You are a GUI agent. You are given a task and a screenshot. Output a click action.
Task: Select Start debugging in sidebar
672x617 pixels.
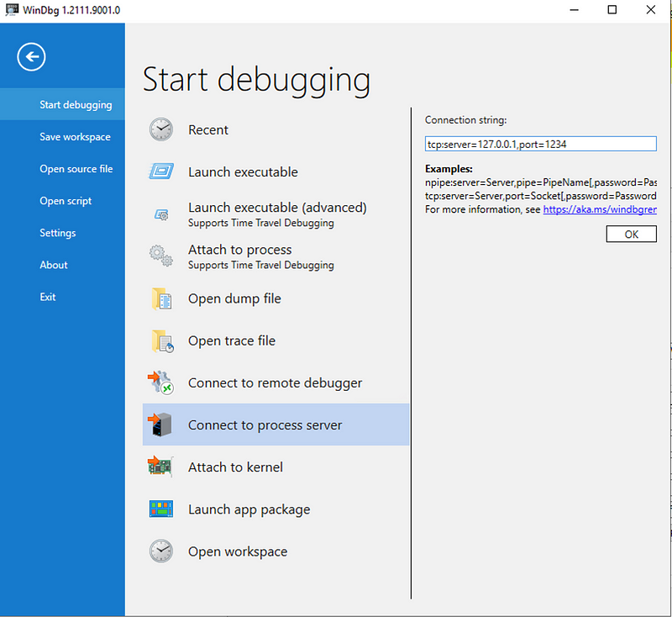pos(62,104)
